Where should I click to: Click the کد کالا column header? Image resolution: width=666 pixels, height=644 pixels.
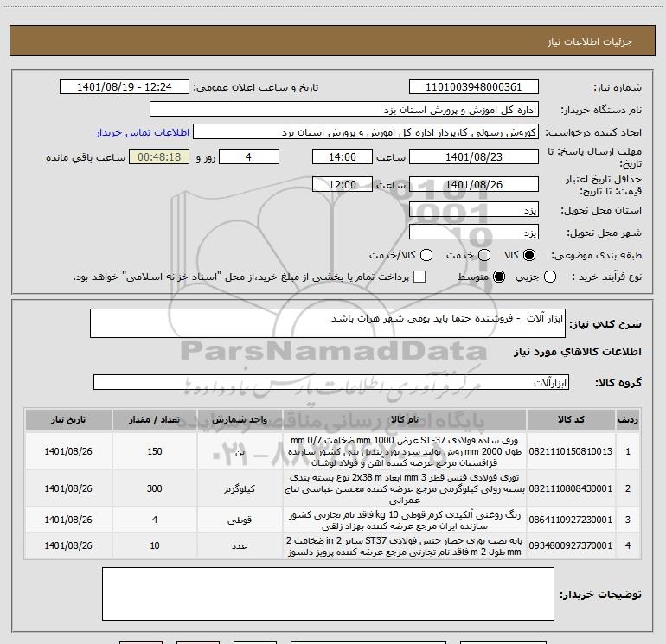pos(571,419)
